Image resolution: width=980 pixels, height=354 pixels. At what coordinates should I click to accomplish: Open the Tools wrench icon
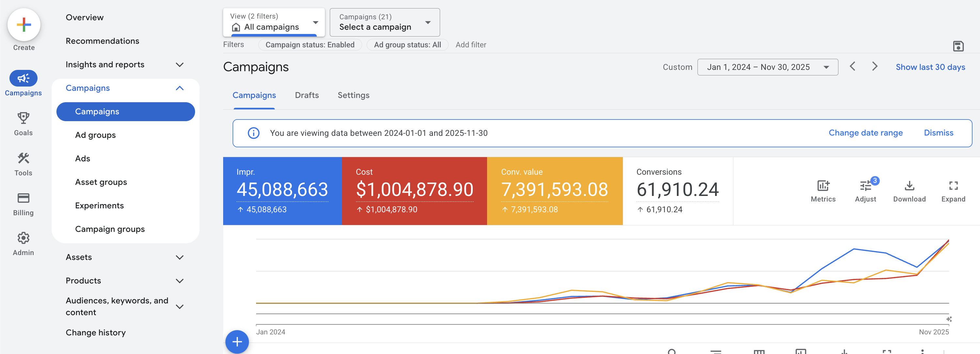[x=23, y=158]
